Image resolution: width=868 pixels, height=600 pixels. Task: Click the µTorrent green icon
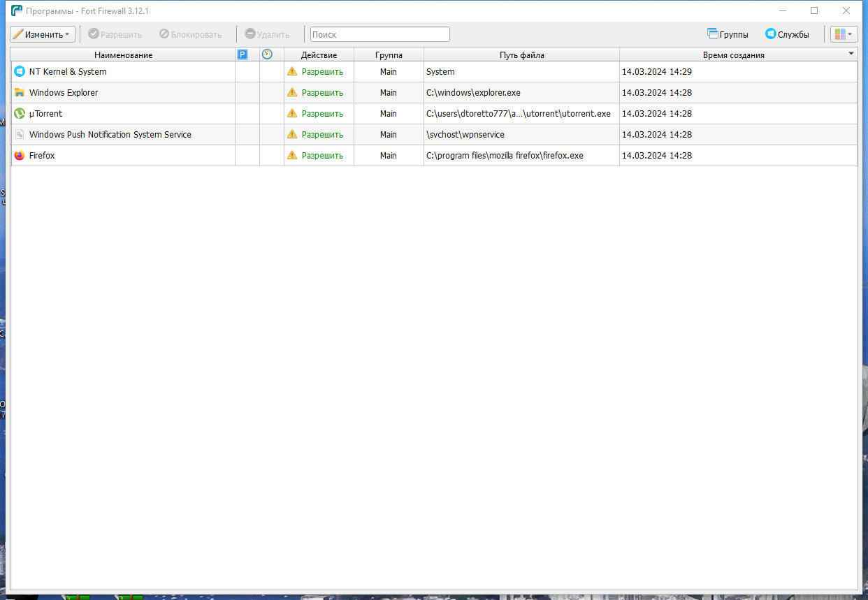click(x=20, y=113)
